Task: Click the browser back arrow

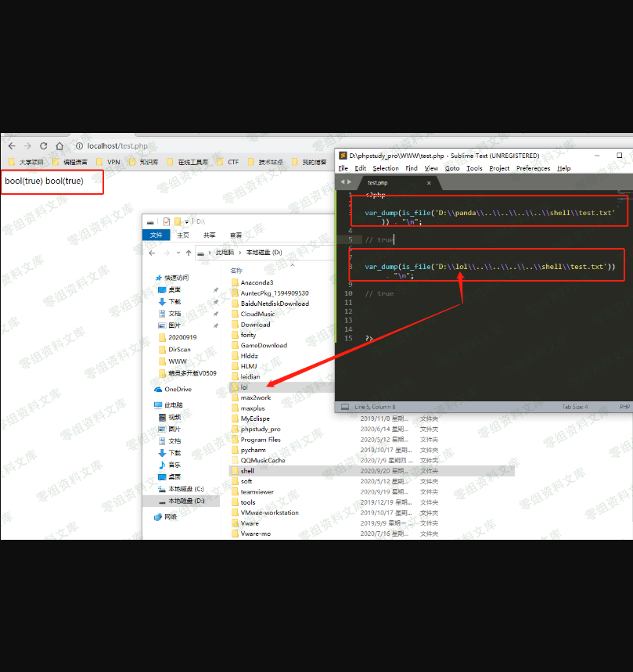Action: [11, 146]
